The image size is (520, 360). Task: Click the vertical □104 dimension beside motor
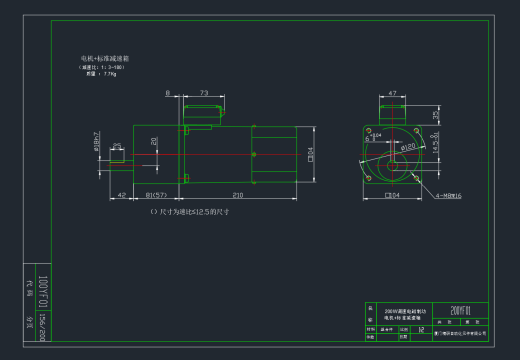(x=311, y=155)
